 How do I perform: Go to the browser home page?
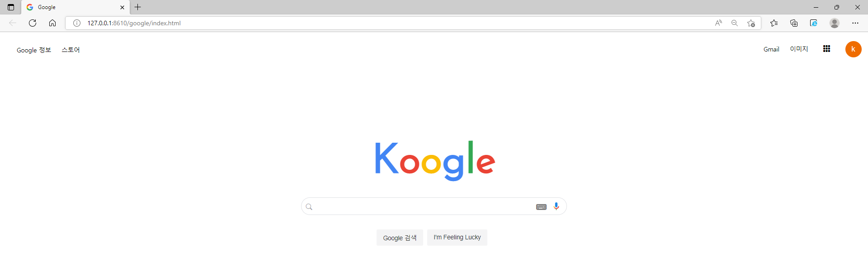click(52, 23)
